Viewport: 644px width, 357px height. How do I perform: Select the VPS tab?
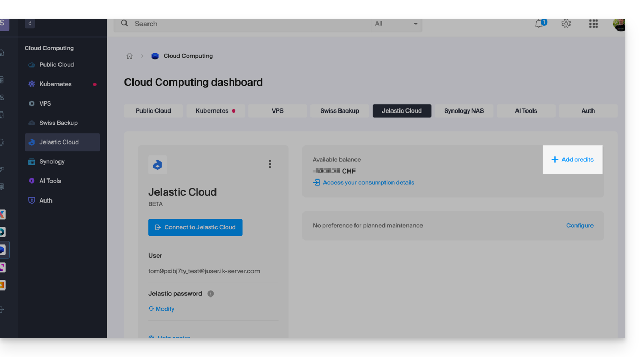[x=277, y=111]
